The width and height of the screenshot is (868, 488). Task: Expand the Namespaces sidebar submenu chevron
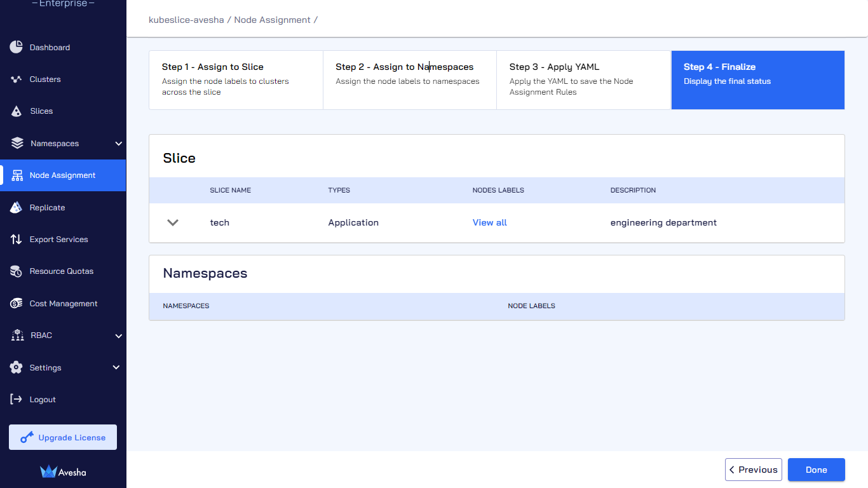[x=118, y=144]
